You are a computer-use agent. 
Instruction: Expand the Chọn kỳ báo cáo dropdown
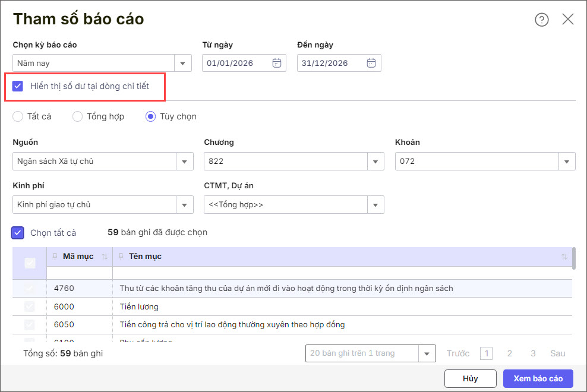pos(182,63)
